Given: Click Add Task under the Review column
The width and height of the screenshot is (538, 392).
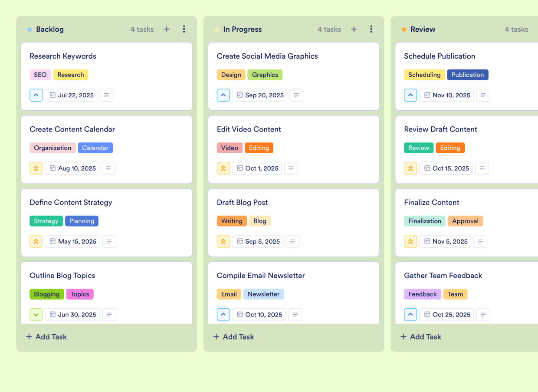Looking at the screenshot, I should [x=420, y=336].
